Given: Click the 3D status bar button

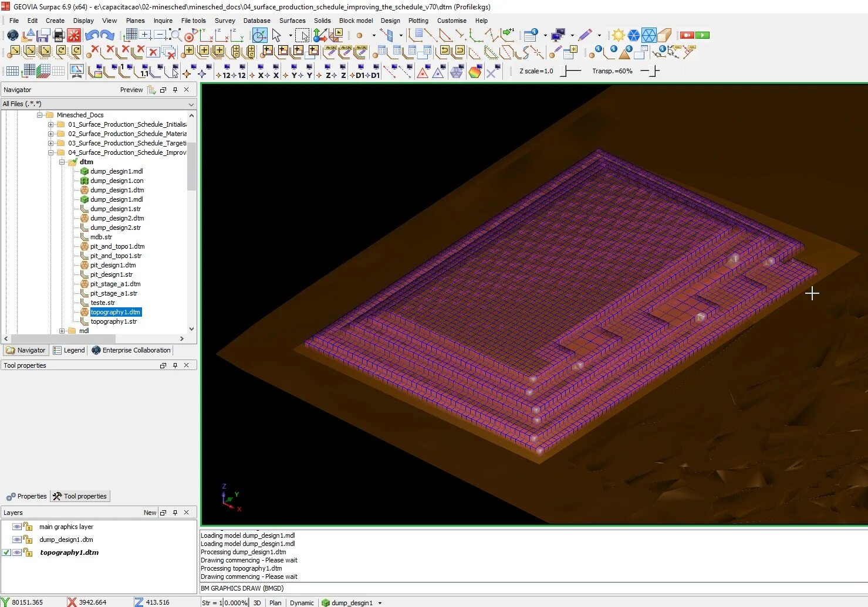Looking at the screenshot, I should click(x=257, y=603).
